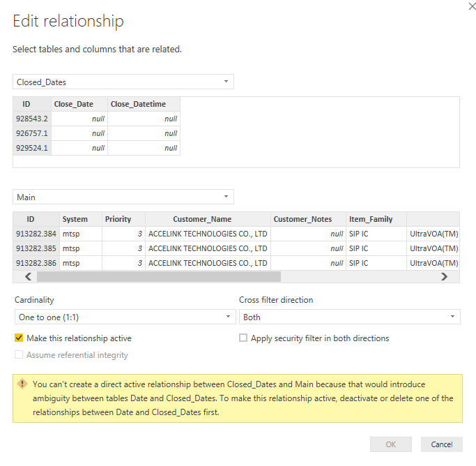Open the Closed_Dates table dropdown
476x466 pixels.
123,82
